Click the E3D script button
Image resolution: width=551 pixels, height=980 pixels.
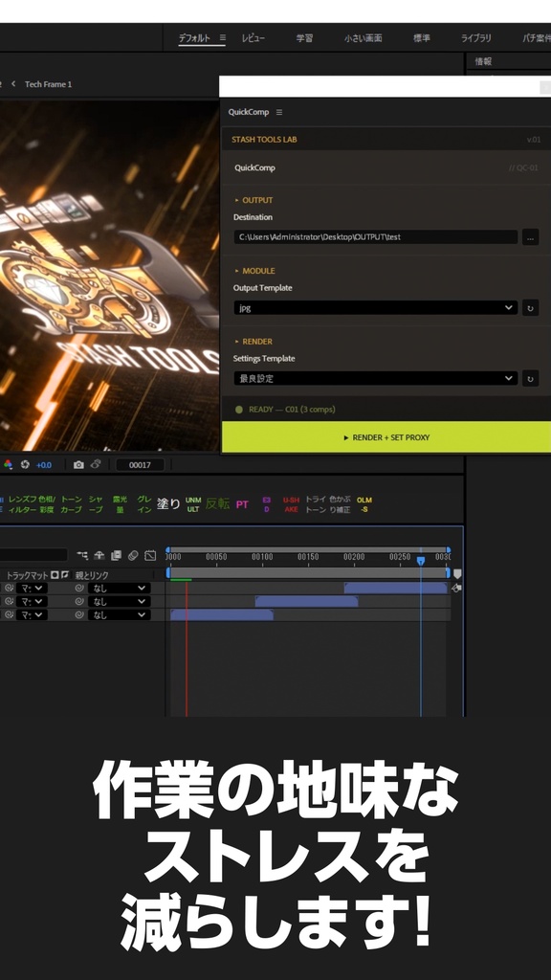coord(267,504)
